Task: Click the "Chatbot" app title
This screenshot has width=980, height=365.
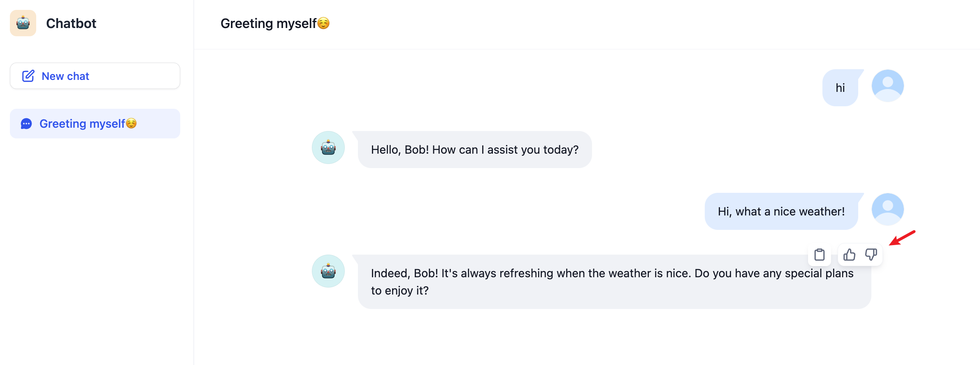Action: point(71,23)
